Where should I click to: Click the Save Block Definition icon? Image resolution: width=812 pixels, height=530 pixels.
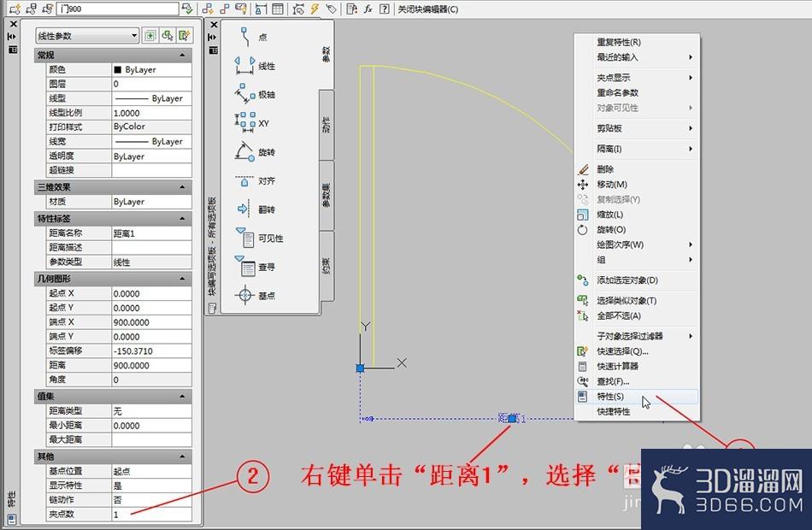click(32, 9)
